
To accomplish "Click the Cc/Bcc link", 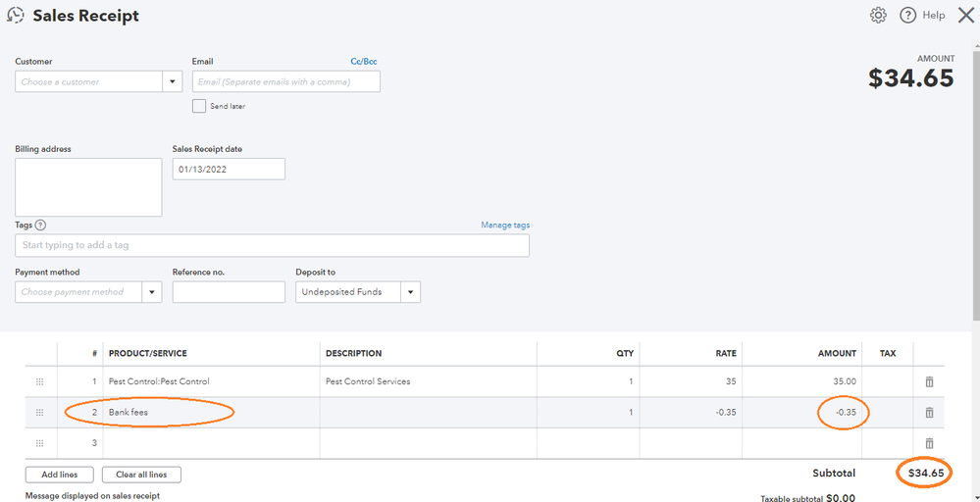I will click(x=364, y=62).
